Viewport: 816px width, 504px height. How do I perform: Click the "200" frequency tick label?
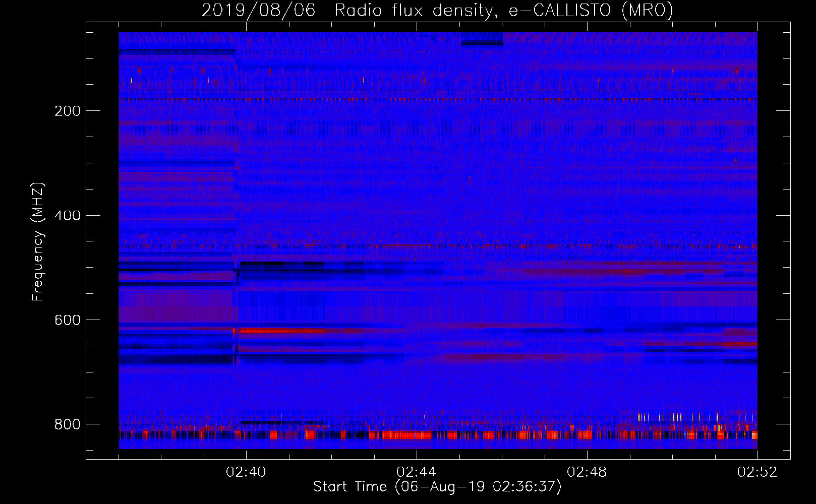[x=68, y=111]
